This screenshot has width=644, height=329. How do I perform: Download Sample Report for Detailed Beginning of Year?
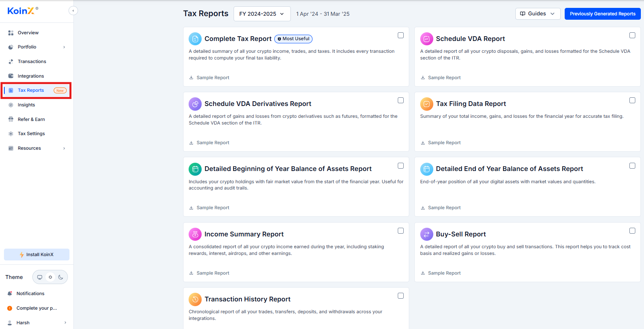(209, 208)
